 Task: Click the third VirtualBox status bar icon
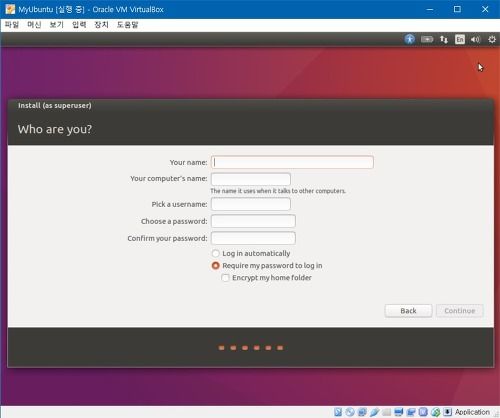362,412
